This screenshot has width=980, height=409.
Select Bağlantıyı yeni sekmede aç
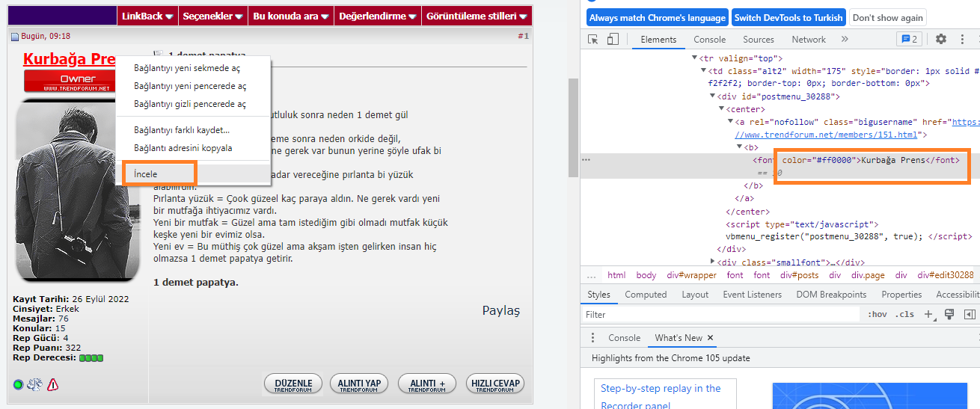point(193,68)
